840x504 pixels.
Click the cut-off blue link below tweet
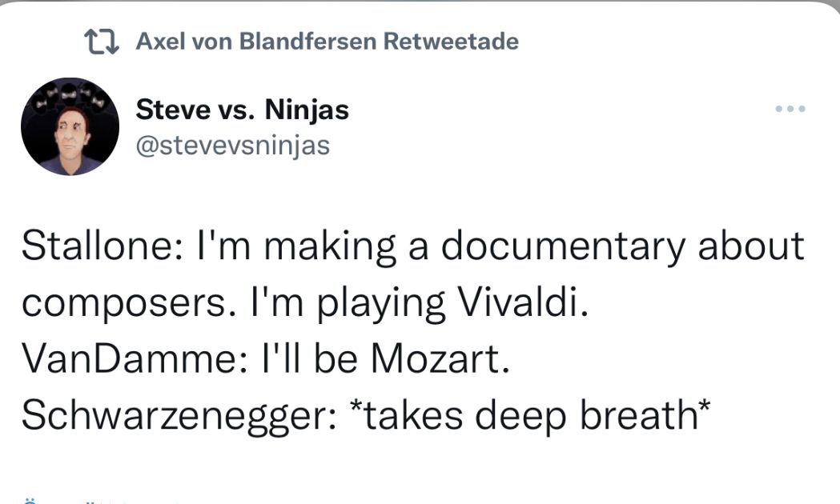[x=96, y=500]
